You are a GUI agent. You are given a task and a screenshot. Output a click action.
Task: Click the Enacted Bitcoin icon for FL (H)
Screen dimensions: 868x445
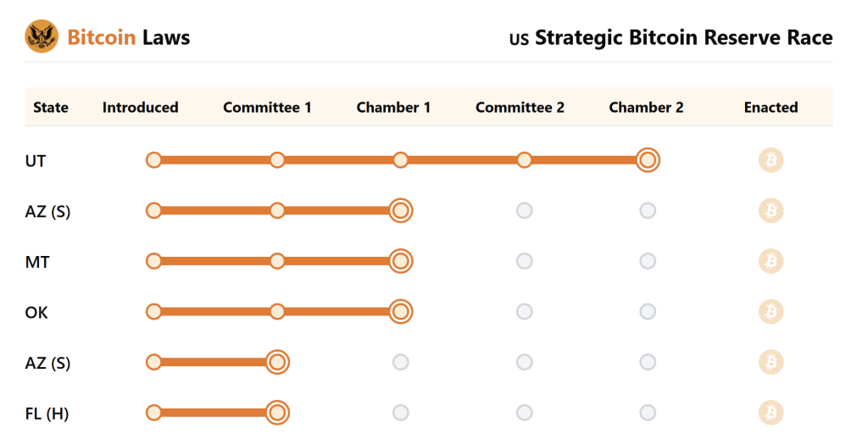(x=771, y=413)
